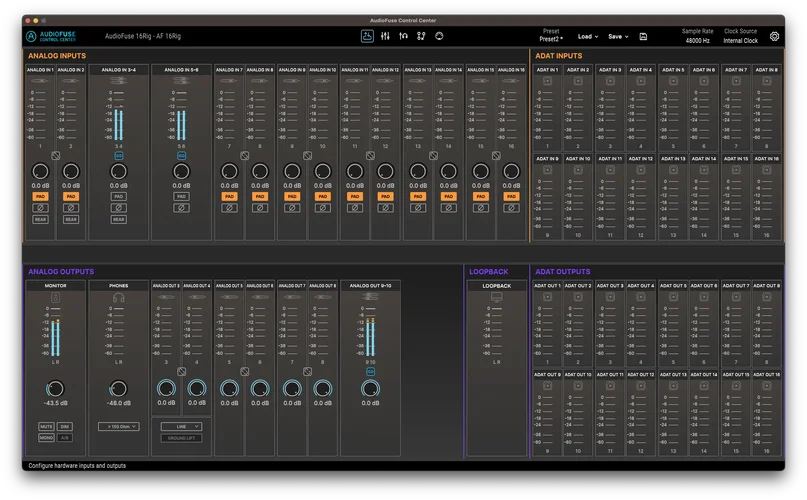The width and height of the screenshot is (807, 500).
Task: Open the Save menu
Action: coord(617,36)
